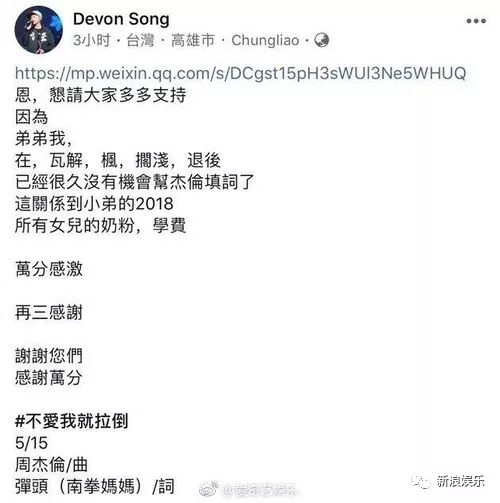Click the 周杰倫/曲 credit line
500x503 pixels.
51,464
